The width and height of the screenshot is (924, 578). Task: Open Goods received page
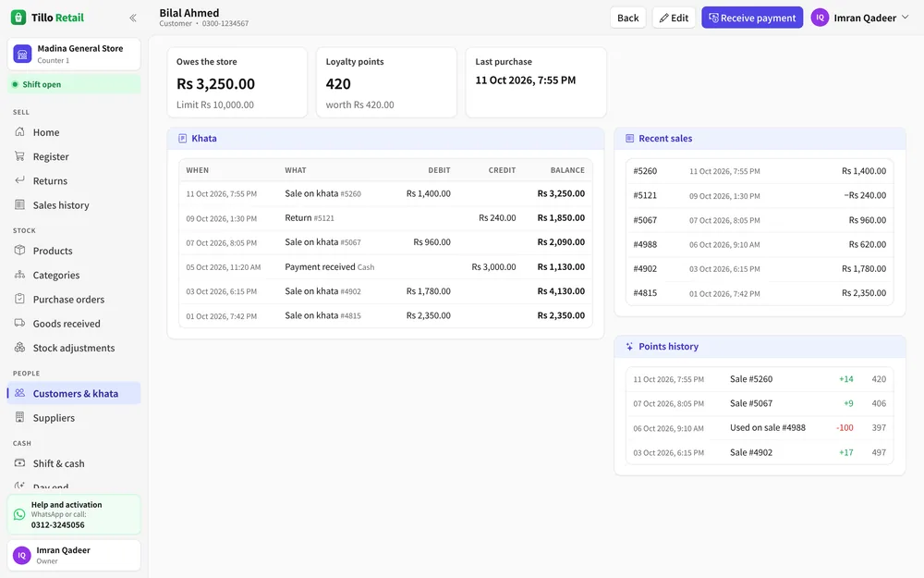74,323
